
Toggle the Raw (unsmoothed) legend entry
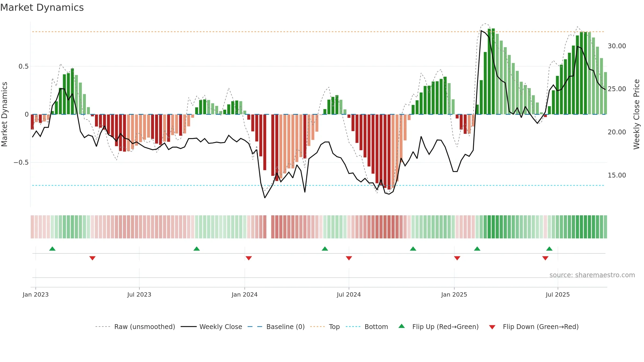135,327
